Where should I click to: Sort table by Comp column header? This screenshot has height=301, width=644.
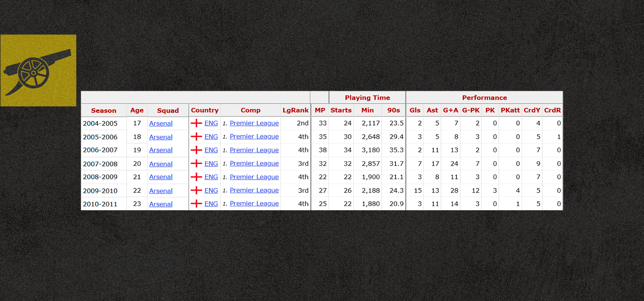251,110
